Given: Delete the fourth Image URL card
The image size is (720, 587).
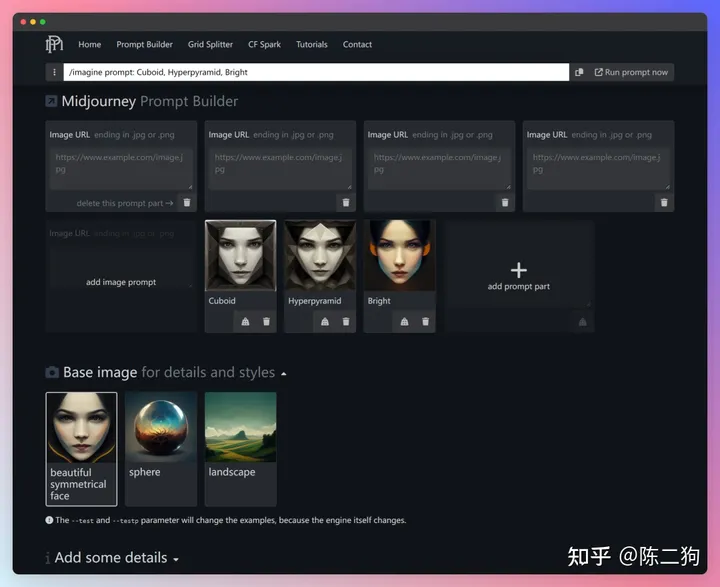Looking at the screenshot, I should 664,203.
